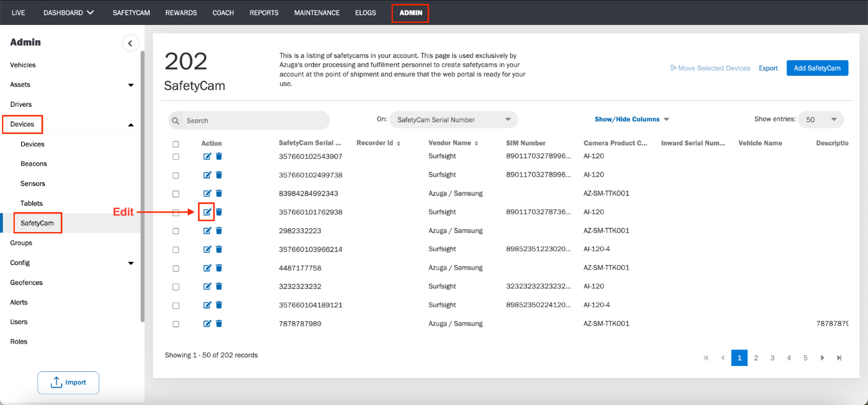Go to the next page arrow
868x405 pixels.
tap(822, 358)
